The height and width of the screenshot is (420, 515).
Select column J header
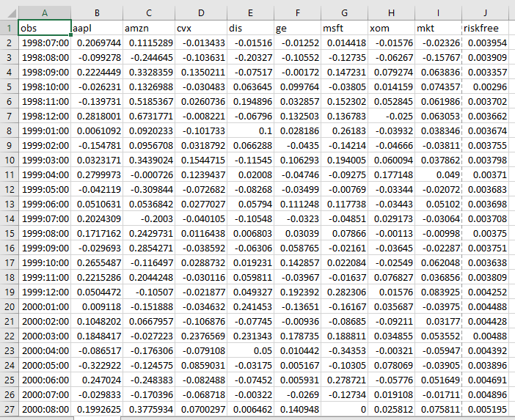(485, 12)
